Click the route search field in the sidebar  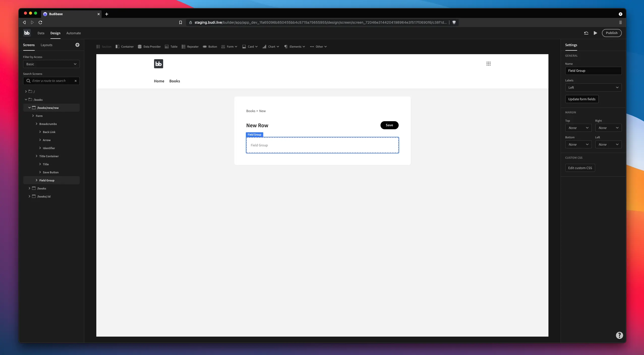(x=51, y=81)
